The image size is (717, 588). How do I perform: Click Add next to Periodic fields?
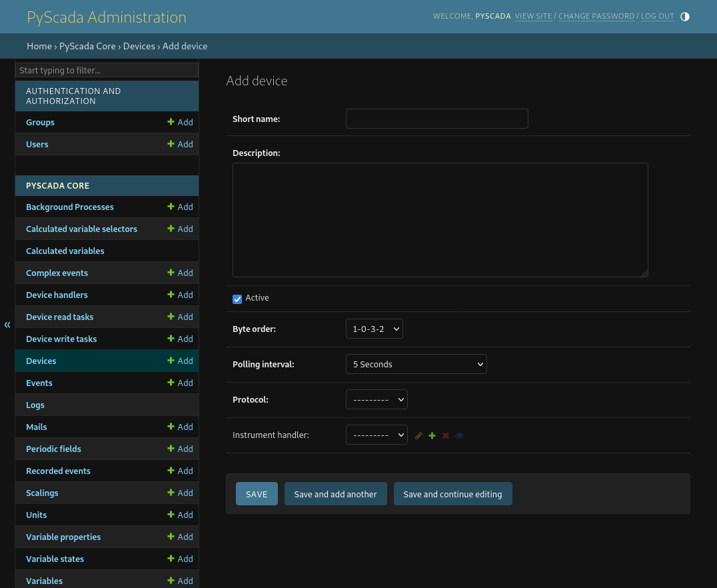point(180,449)
